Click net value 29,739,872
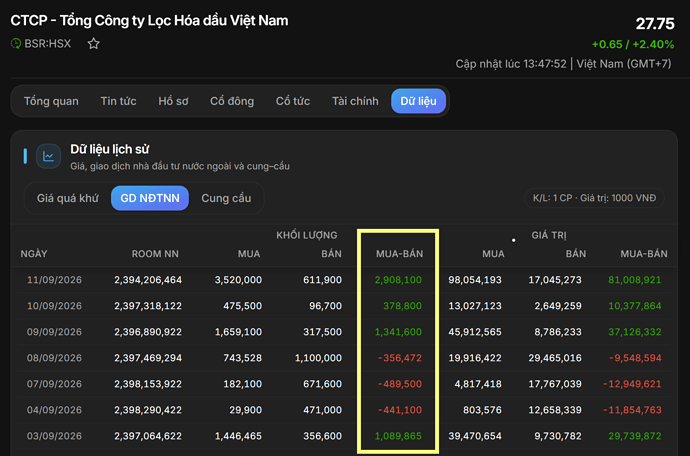690x456 pixels. [635, 436]
